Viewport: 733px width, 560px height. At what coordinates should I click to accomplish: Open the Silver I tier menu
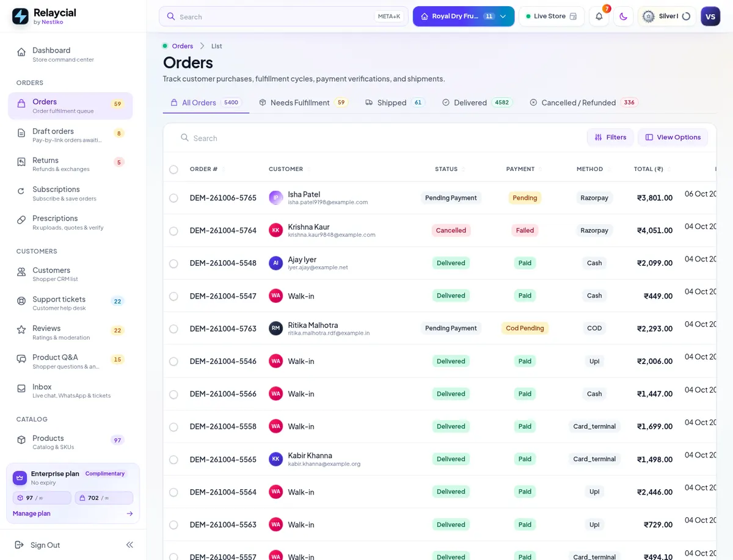[x=666, y=16]
